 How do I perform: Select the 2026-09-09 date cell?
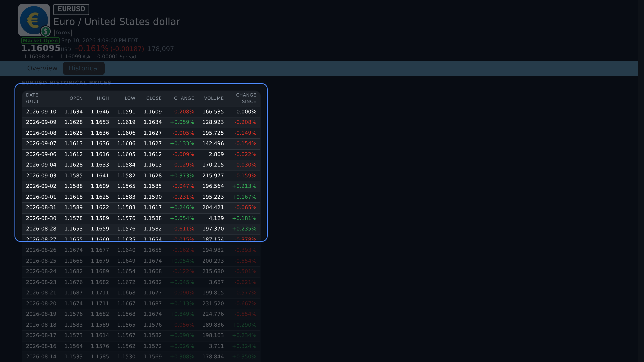tap(41, 122)
